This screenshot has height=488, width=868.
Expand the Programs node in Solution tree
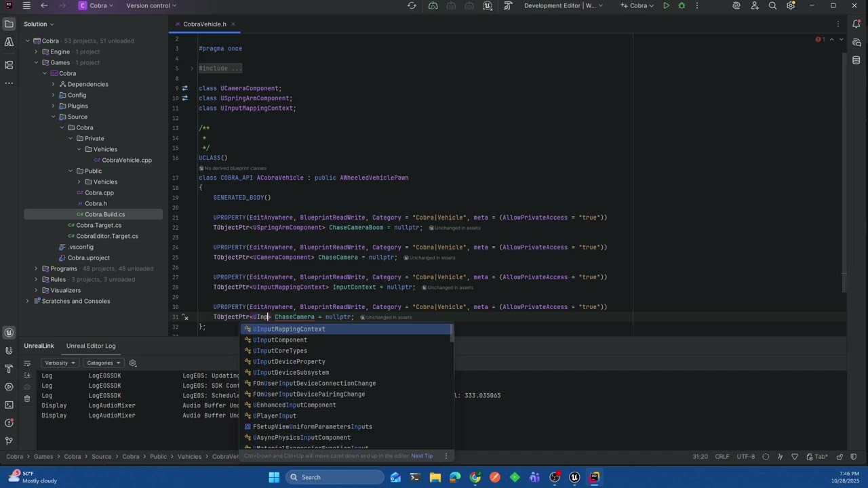click(x=36, y=268)
